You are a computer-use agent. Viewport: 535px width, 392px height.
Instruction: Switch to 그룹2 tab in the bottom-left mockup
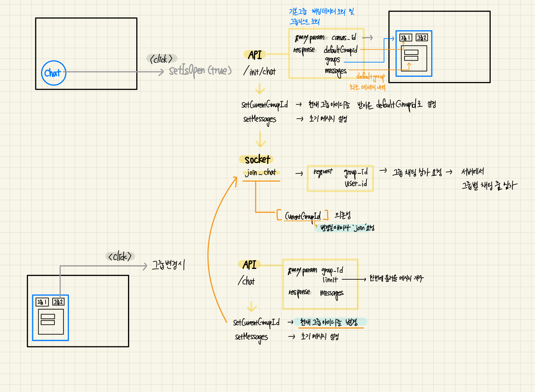tap(58, 302)
